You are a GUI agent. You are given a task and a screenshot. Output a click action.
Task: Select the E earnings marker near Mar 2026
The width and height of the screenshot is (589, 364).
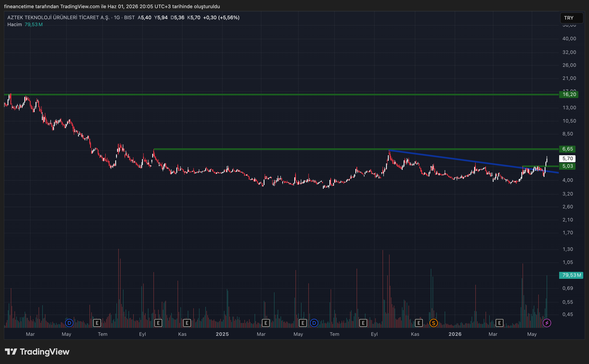499,323
